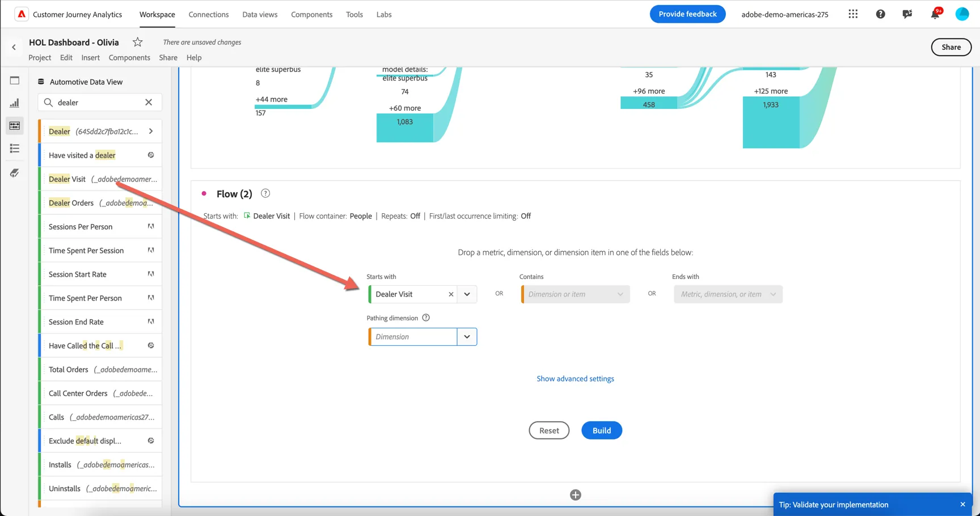980x516 pixels.
Task: Select Total Orders component
Action: (x=100, y=369)
